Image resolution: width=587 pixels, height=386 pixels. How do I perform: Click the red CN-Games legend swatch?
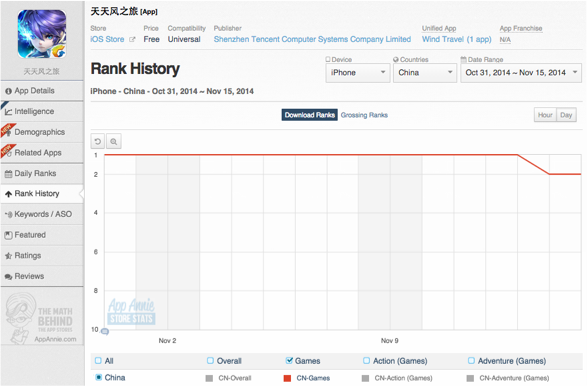[288, 378]
